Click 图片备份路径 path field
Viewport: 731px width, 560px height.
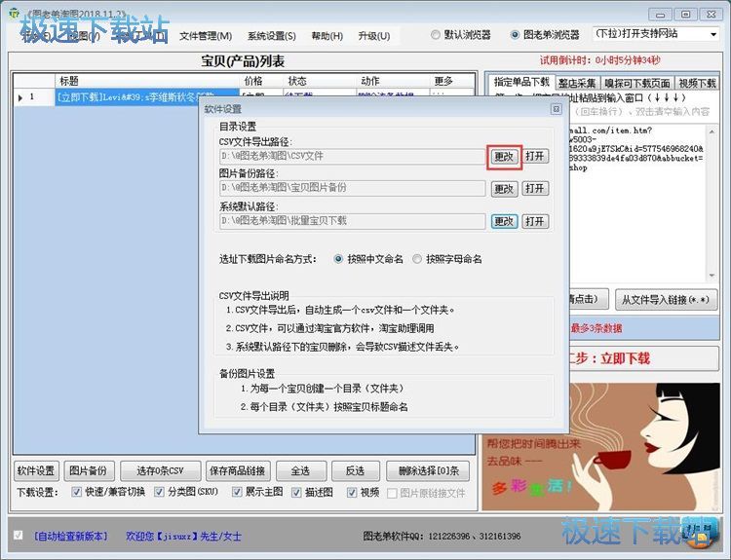click(x=352, y=188)
